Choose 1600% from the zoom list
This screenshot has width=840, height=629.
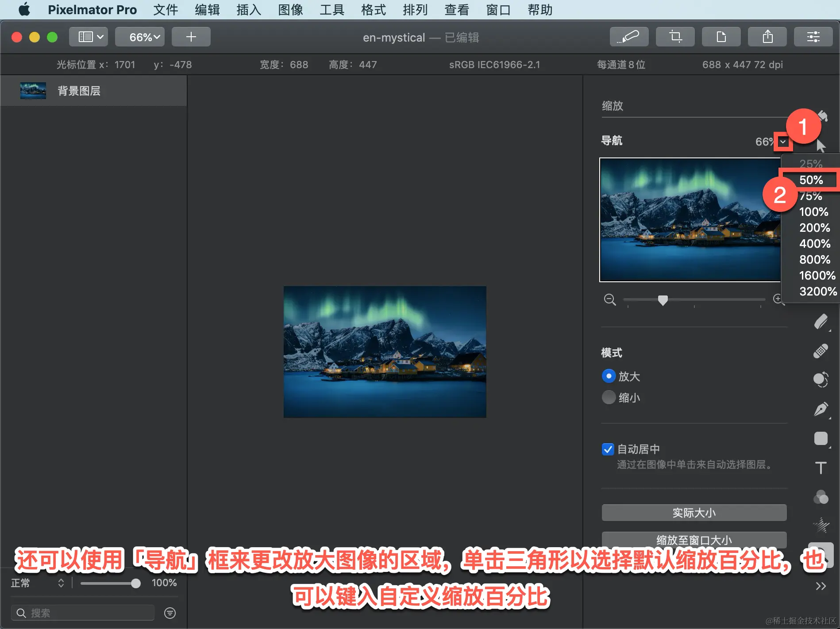tap(817, 276)
